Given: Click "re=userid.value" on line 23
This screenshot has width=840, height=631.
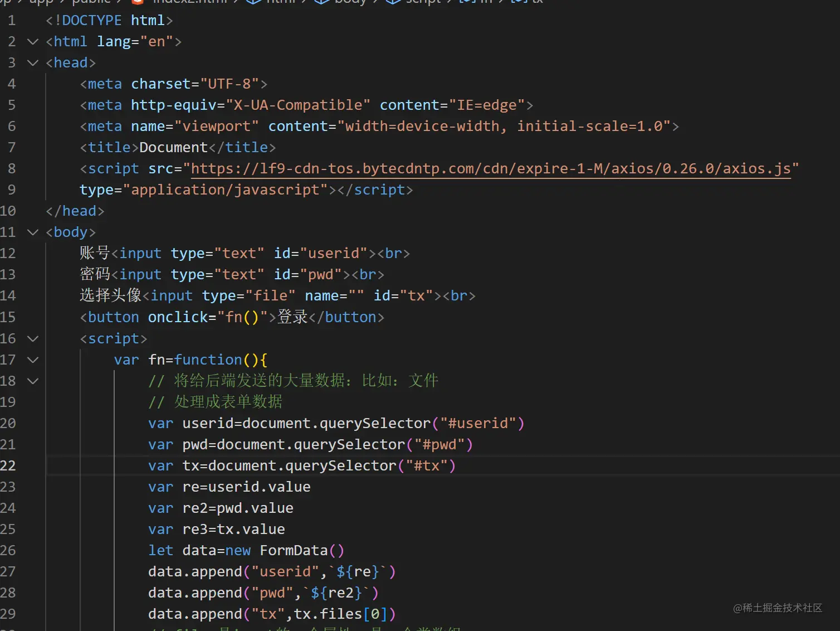Looking at the screenshot, I should point(246,487).
